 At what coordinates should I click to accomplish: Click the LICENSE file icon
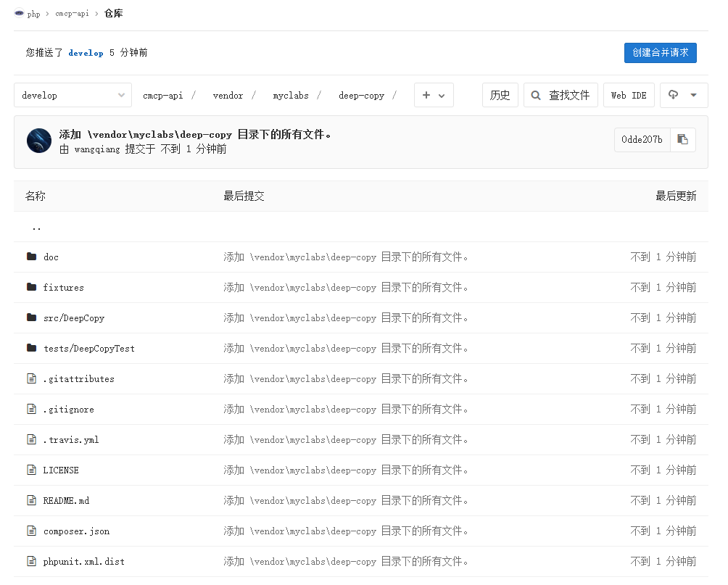pos(31,470)
